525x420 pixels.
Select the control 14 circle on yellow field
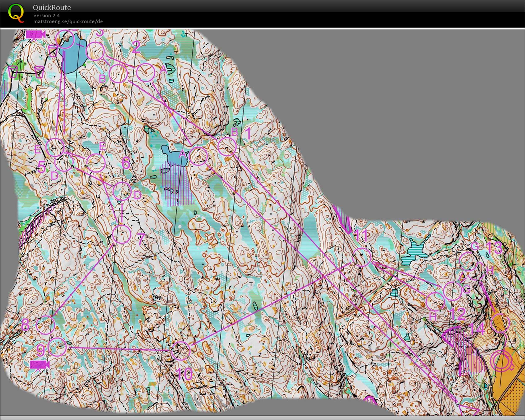click(x=500, y=323)
